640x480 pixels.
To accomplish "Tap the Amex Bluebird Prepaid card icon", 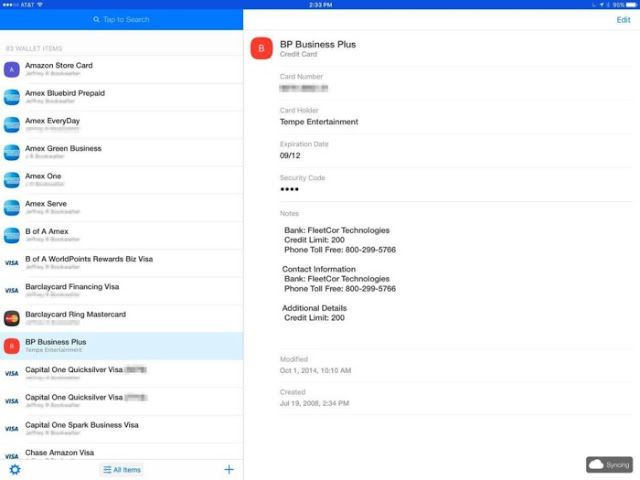I will 12,97.
